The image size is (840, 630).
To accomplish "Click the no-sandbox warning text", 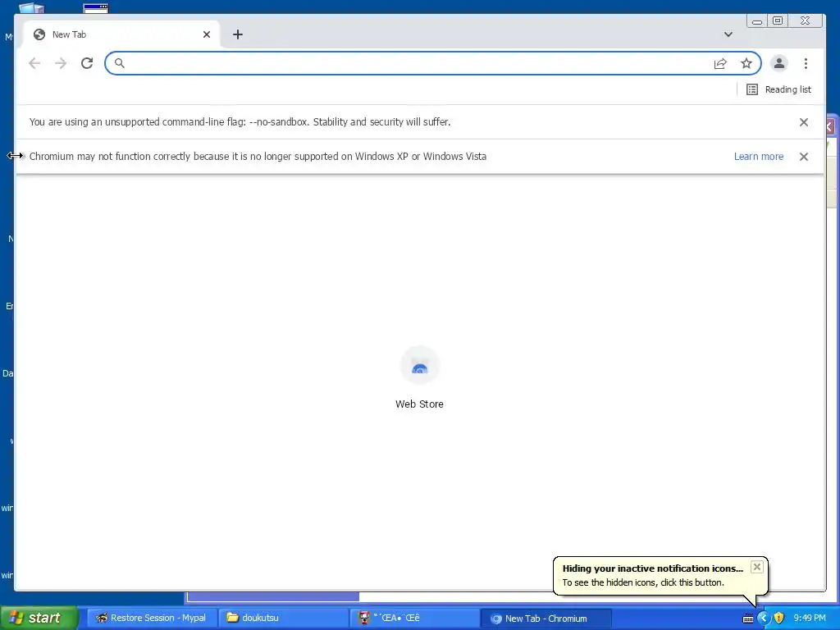I will point(240,122).
